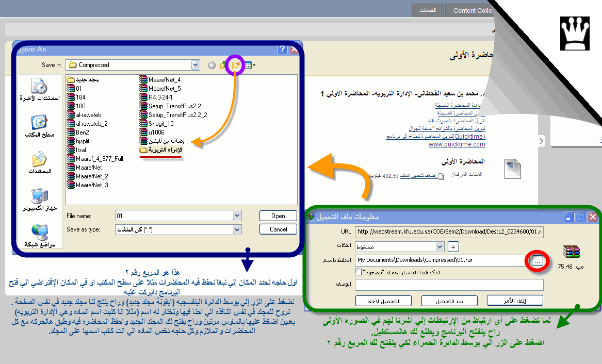The height and width of the screenshot is (364, 602).
Task: Switch to the Content Collection tab
Action: 470,10
